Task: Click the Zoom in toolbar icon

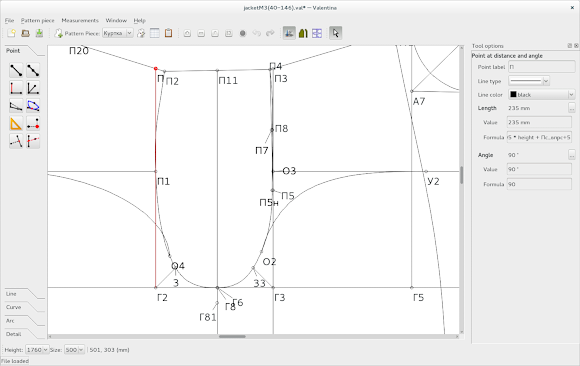Action: 187,33
